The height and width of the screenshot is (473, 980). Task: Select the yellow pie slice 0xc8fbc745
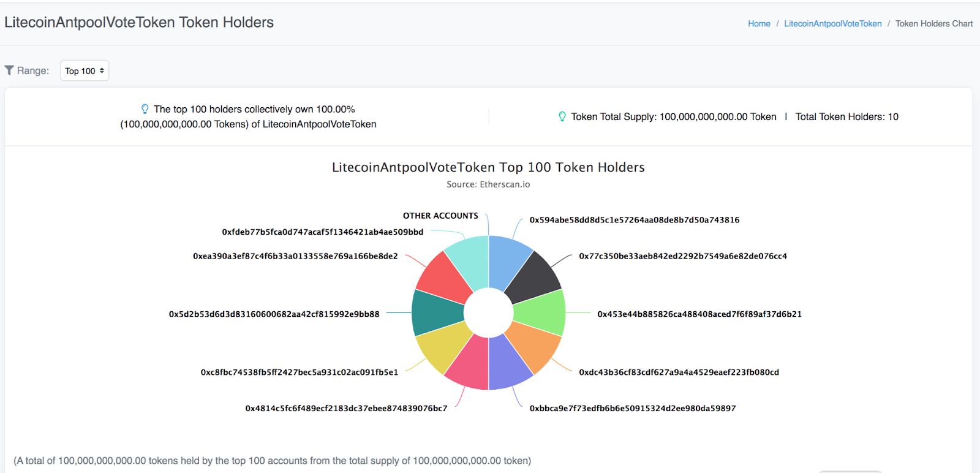click(443, 346)
